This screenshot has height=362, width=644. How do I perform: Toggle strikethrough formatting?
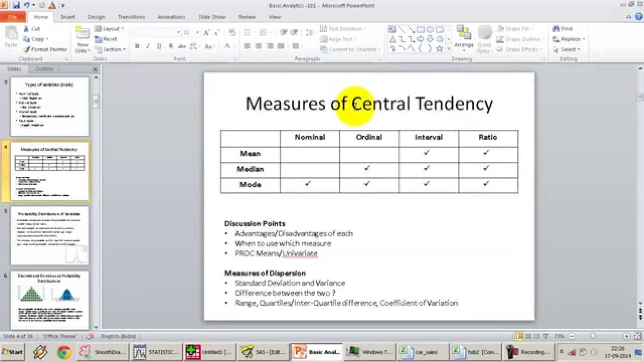(x=182, y=46)
